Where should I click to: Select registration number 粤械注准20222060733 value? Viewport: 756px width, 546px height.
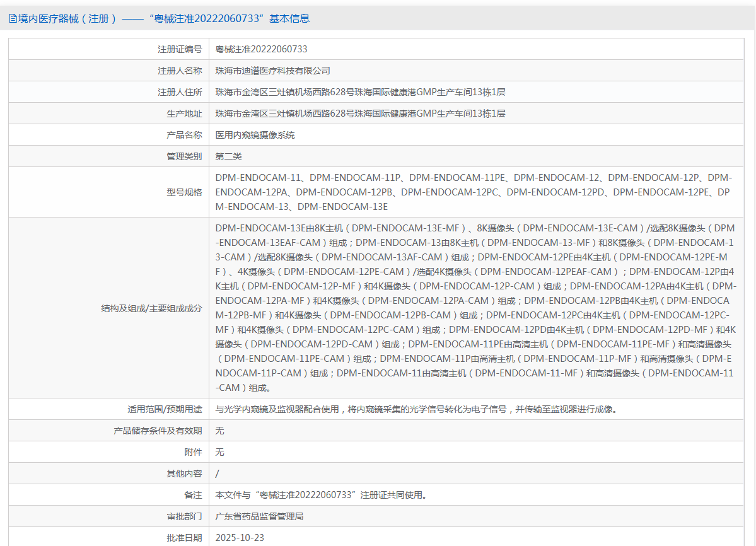point(261,49)
